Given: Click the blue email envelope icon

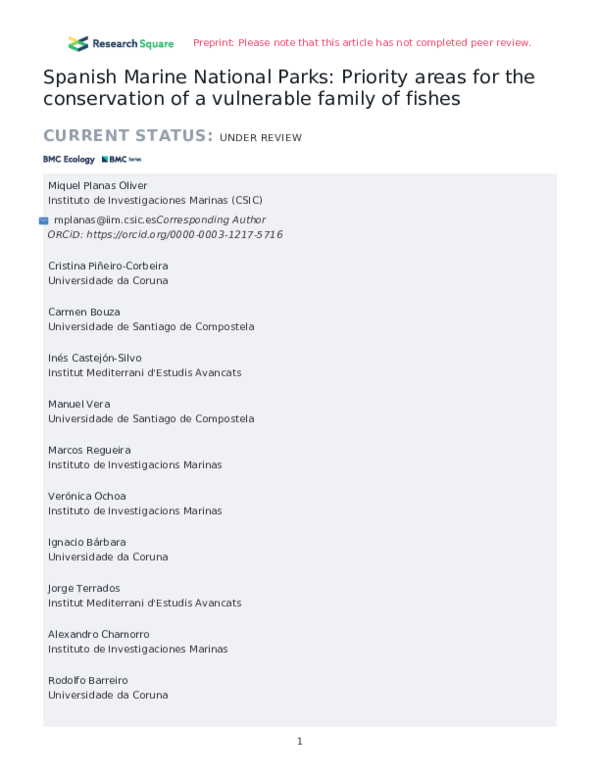Looking at the screenshot, I should tap(43, 220).
